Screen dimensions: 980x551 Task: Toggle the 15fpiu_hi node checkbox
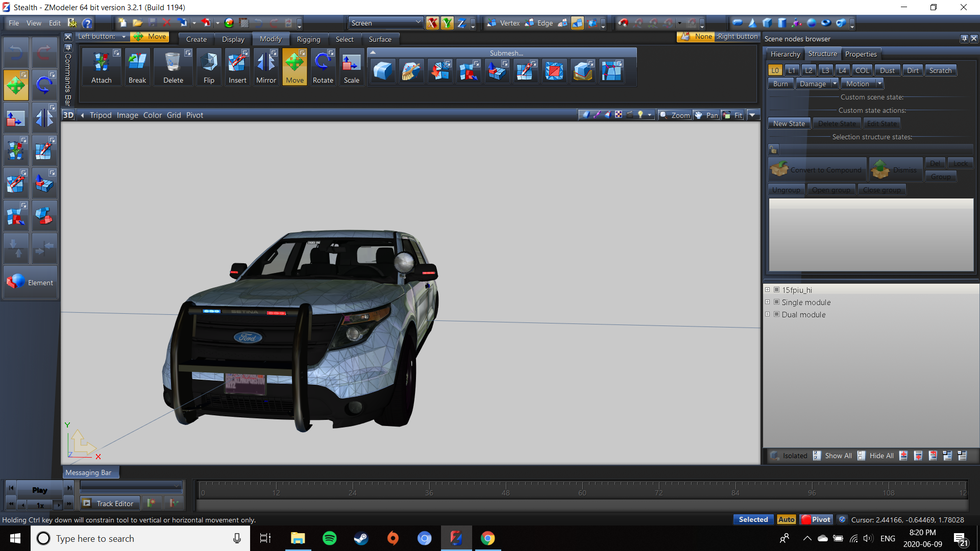(777, 290)
